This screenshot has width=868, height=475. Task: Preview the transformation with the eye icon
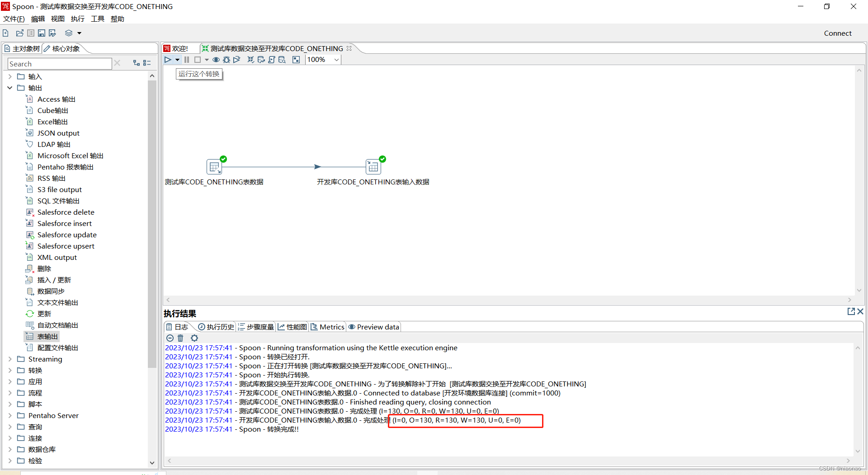pos(216,60)
